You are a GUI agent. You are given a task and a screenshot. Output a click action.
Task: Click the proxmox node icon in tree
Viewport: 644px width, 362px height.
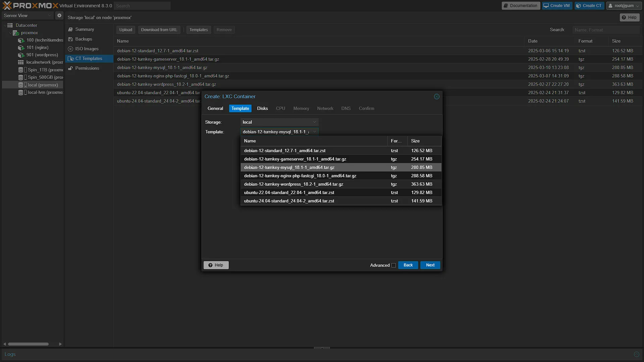coord(16,33)
